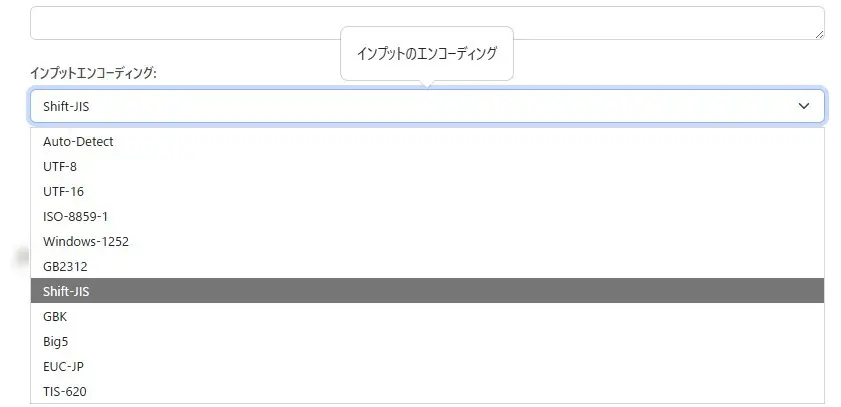
Task: Select the Big5 encoding option
Action: point(56,341)
